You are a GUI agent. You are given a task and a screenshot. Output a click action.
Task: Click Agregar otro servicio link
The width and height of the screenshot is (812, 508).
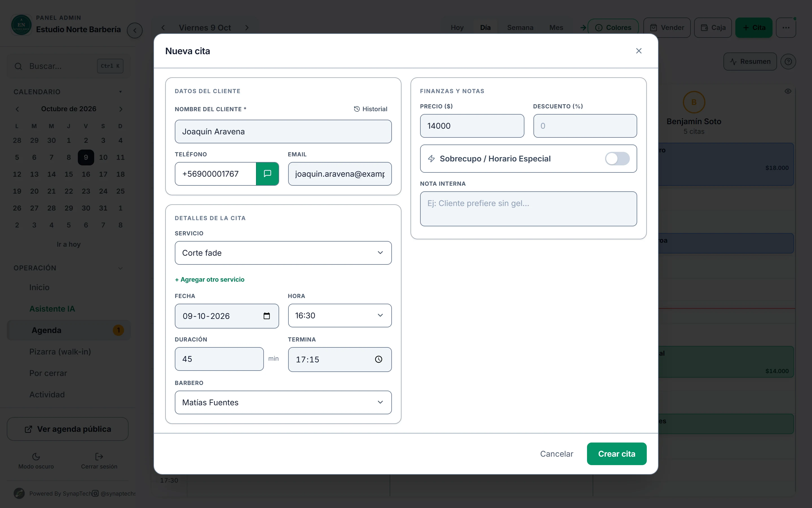(x=210, y=279)
